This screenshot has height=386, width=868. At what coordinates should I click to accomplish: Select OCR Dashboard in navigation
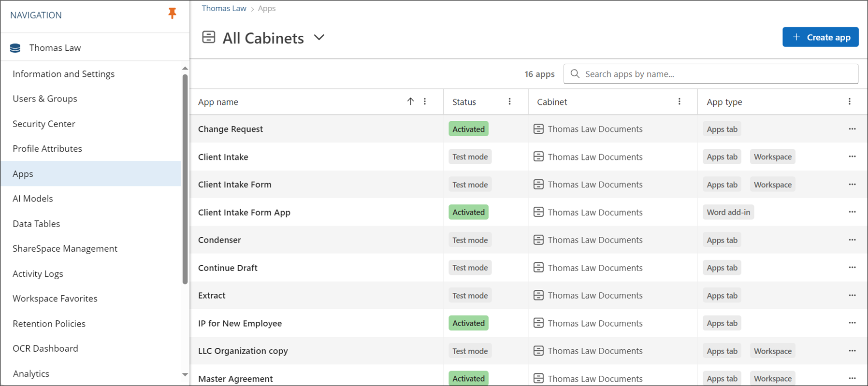(45, 348)
